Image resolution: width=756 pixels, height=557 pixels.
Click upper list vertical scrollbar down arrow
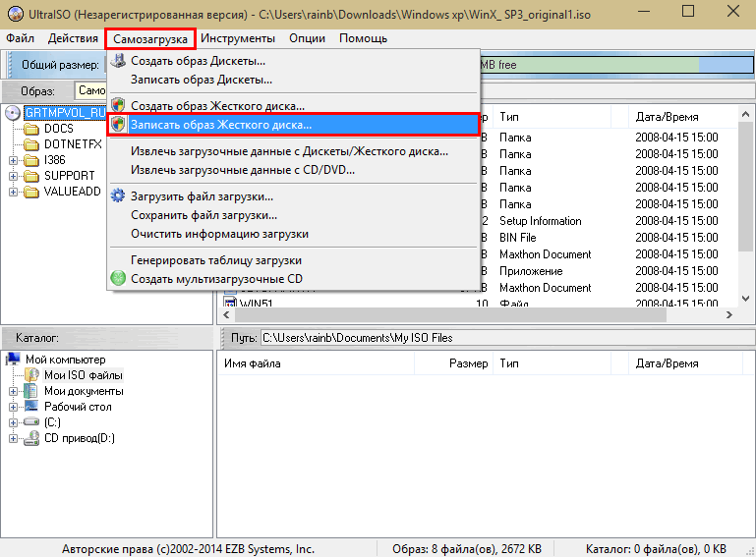pos(745,299)
